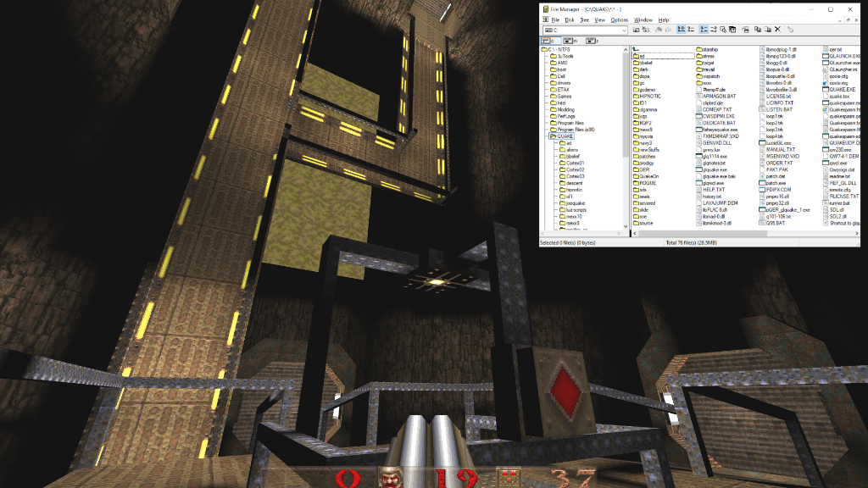Select file PAK1.PAK
This screenshot has height=488, width=868.
[x=774, y=169]
